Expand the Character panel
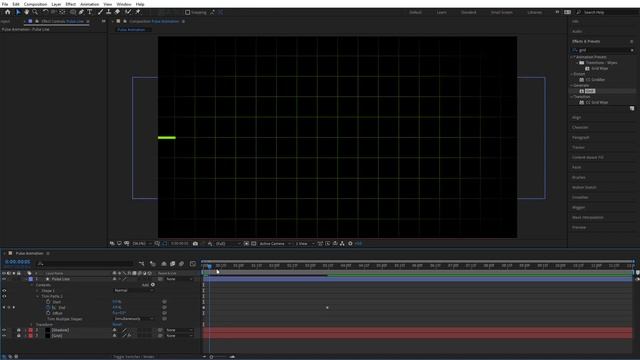The image size is (640, 360). pyautogui.click(x=580, y=127)
